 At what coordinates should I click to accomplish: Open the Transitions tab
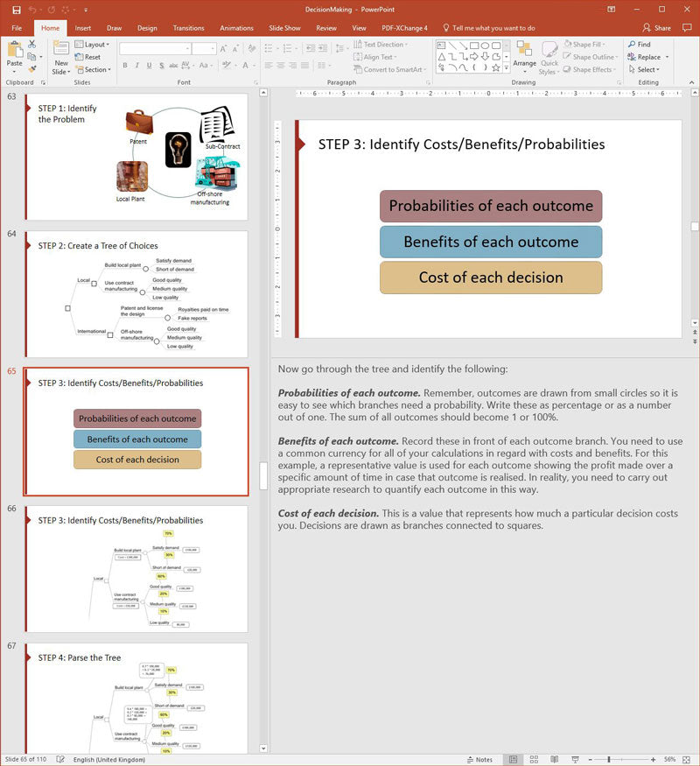click(x=188, y=28)
